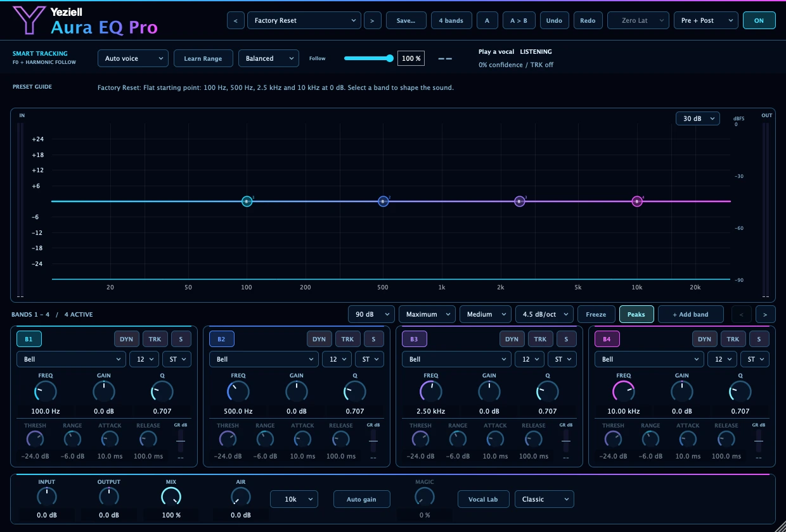
Task: Click the B2 ATTACK knob
Action: coord(303,439)
